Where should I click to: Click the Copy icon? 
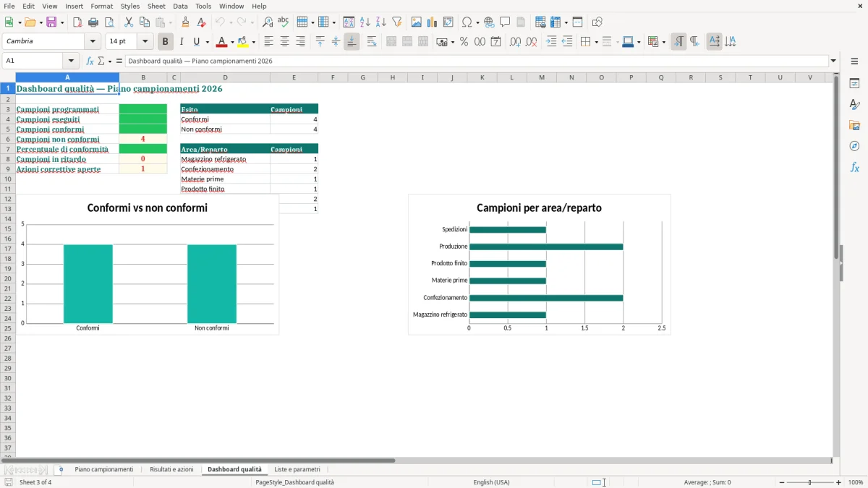pyautogui.click(x=145, y=22)
